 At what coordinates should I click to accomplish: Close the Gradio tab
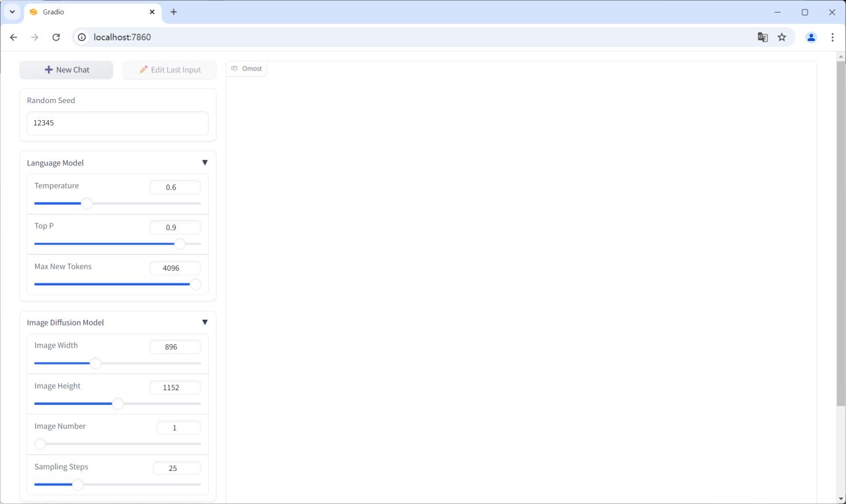tap(152, 12)
